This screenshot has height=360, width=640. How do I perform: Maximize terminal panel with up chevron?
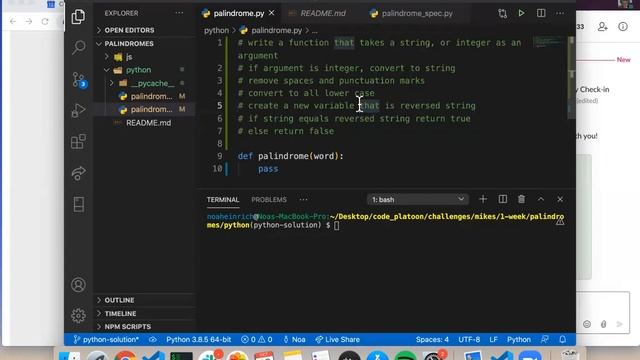point(540,199)
